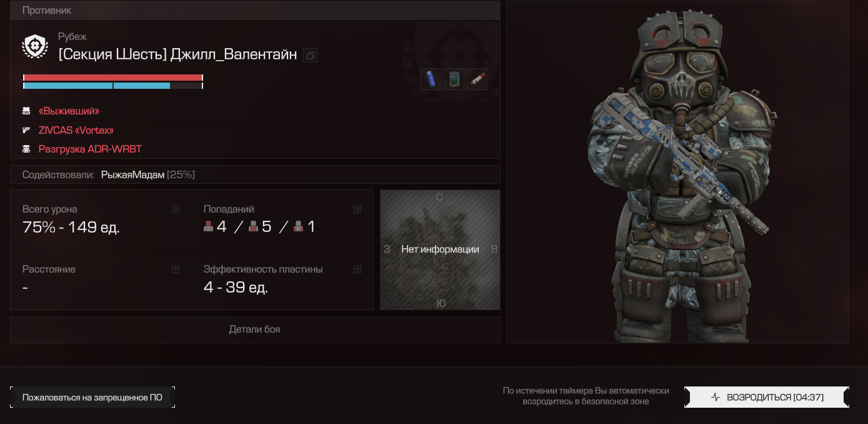Expand the Детали боя section

pos(255,330)
